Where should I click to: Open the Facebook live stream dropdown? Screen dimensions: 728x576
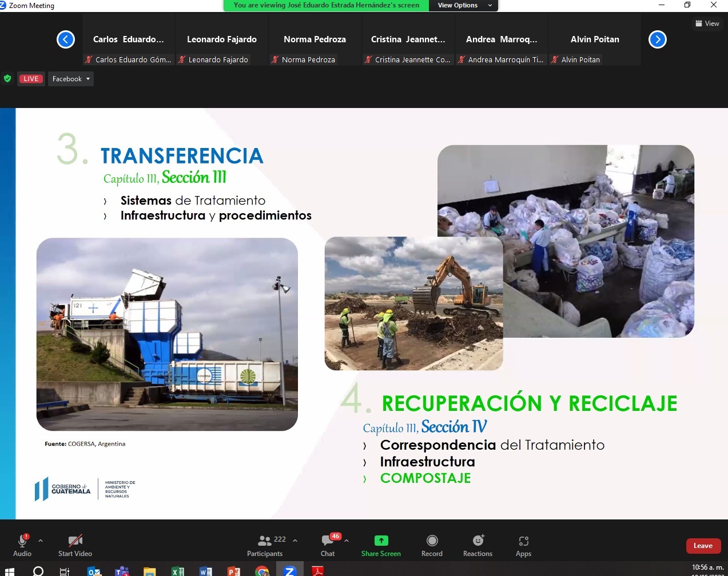pyautogui.click(x=71, y=79)
